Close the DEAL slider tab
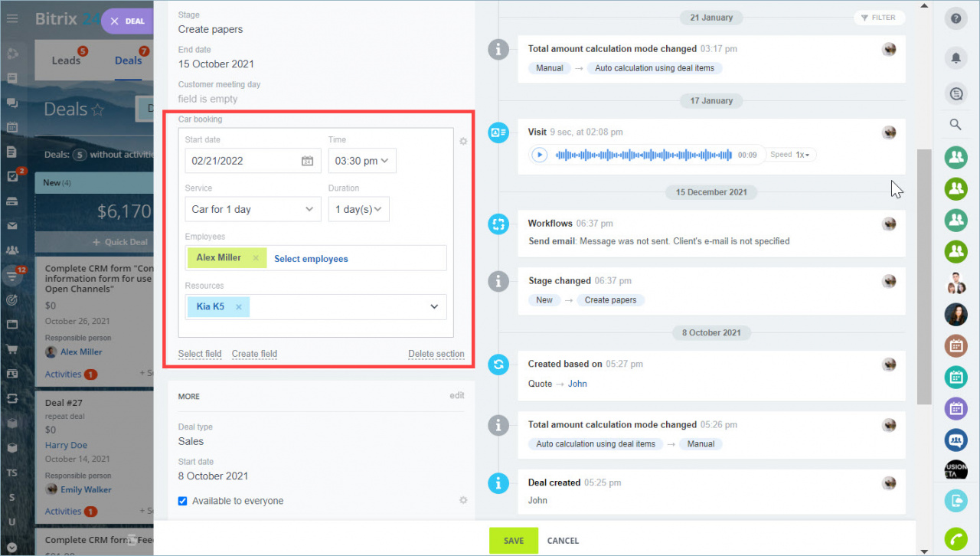980x556 pixels. click(114, 21)
